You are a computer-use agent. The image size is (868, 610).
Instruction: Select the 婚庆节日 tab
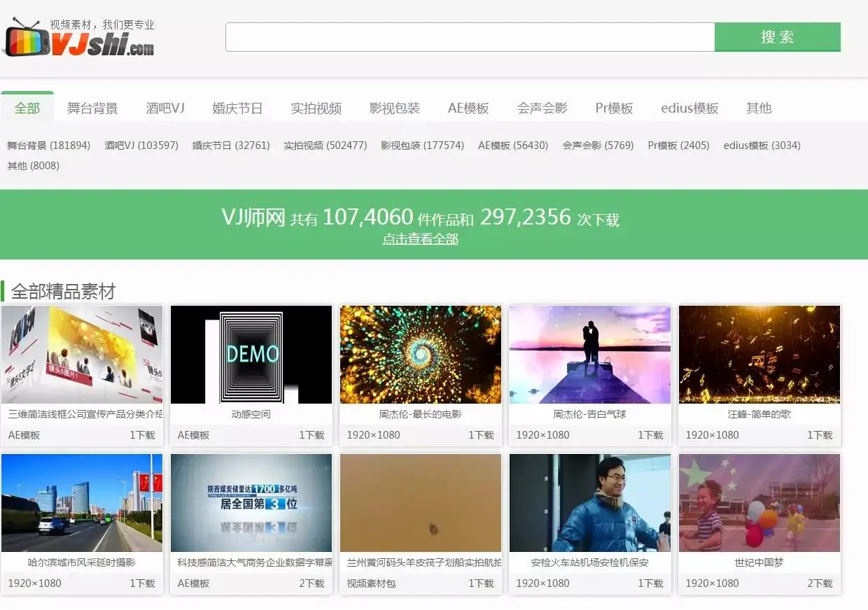click(237, 108)
